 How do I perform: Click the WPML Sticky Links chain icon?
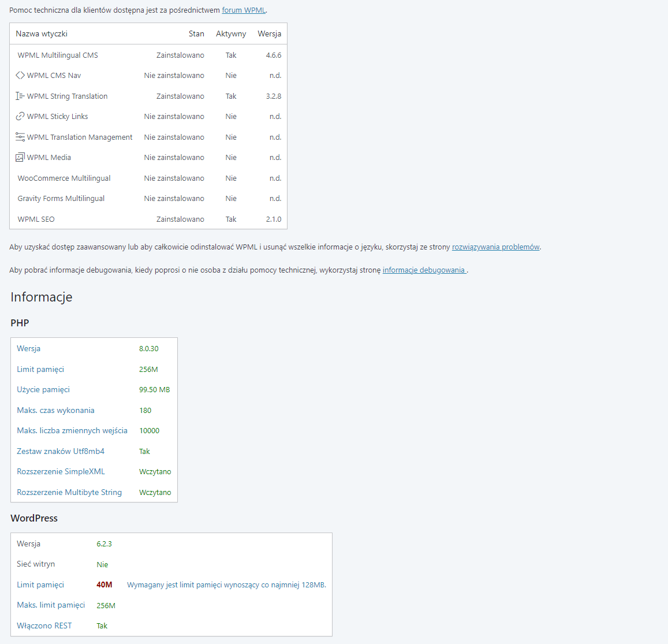coord(20,116)
